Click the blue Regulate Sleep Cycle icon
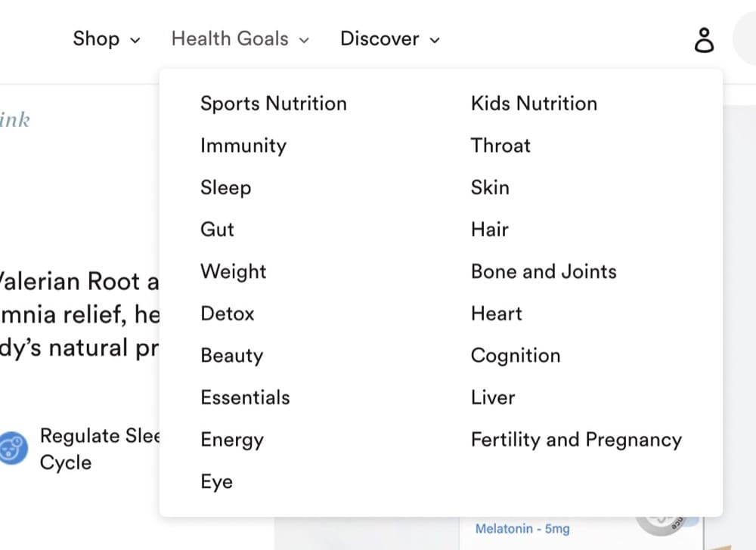The width and height of the screenshot is (756, 550). point(13,448)
